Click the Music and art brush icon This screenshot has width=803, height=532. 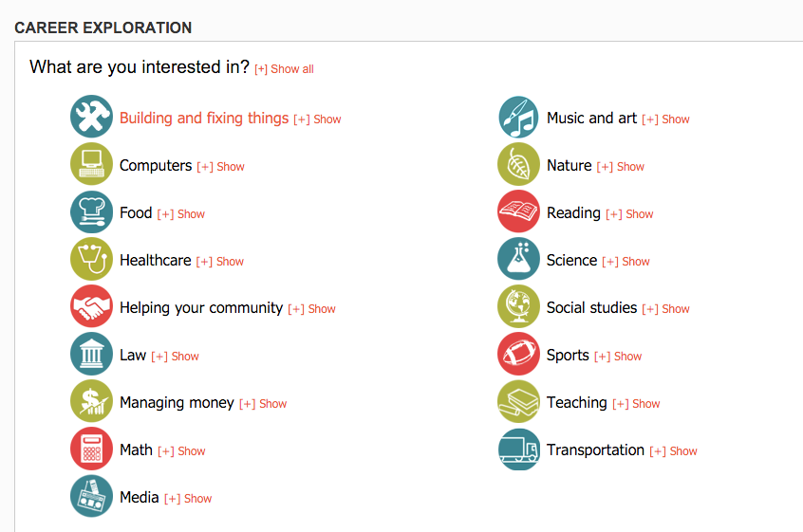(x=518, y=117)
